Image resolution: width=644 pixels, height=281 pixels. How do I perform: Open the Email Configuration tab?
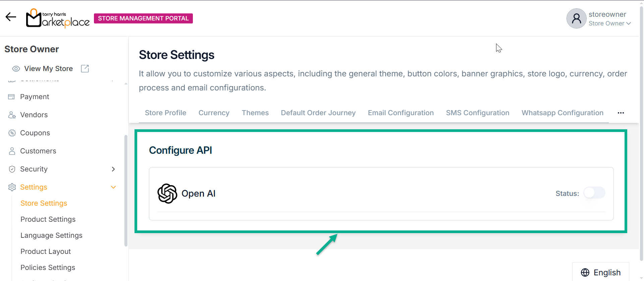click(400, 113)
